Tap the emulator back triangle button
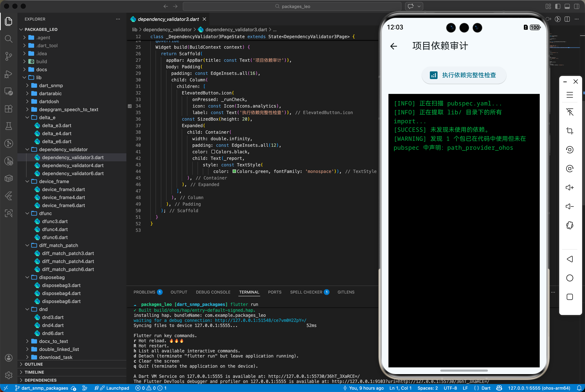 pyautogui.click(x=570, y=259)
